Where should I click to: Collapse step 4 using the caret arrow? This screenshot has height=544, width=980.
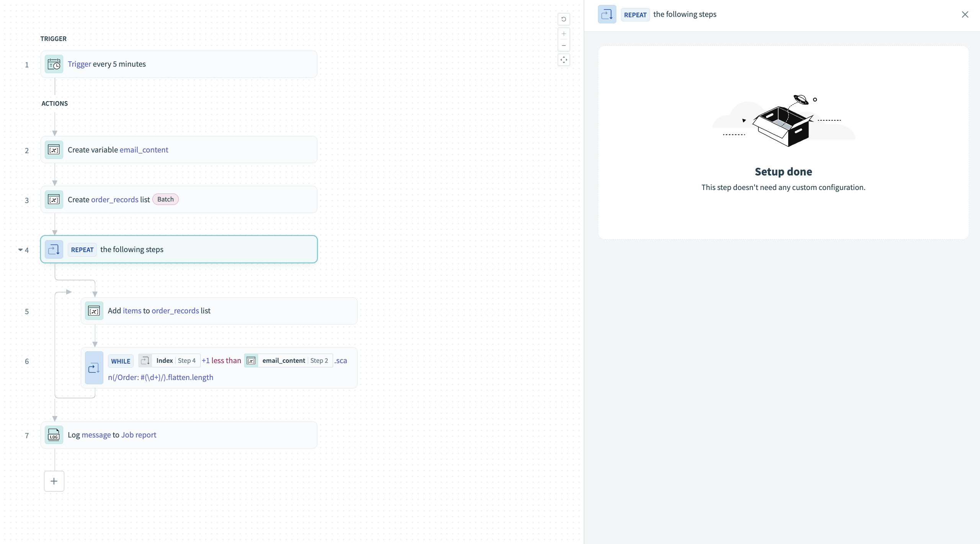tap(20, 250)
